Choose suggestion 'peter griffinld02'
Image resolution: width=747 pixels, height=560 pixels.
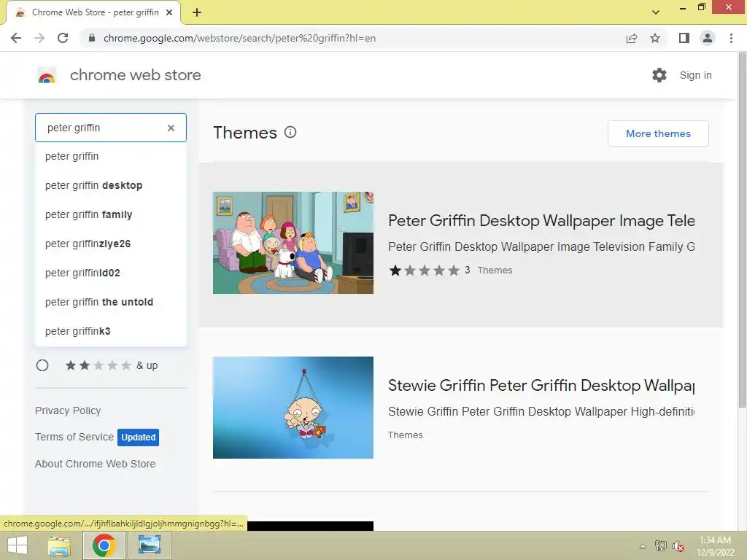111,273
